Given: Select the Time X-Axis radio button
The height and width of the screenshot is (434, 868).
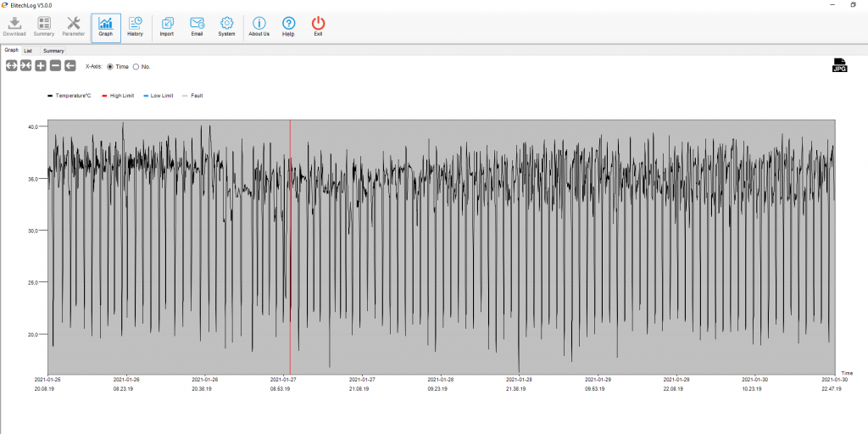Looking at the screenshot, I should tap(110, 66).
